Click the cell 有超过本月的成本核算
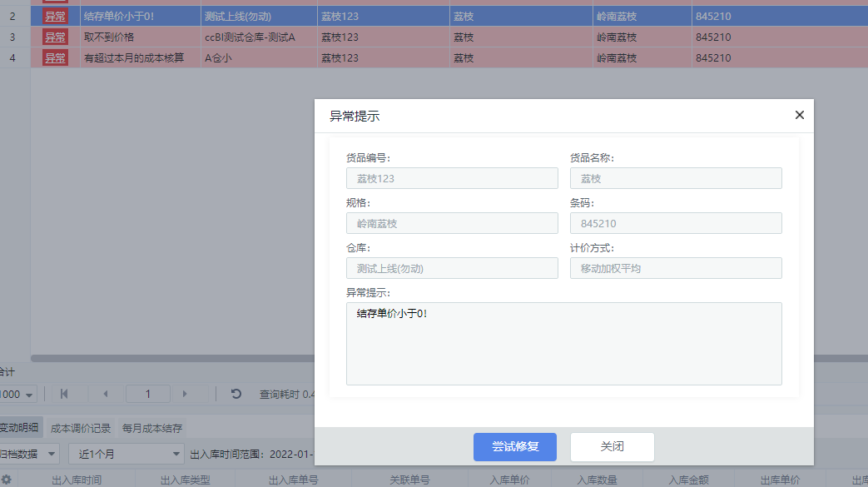 click(141, 57)
